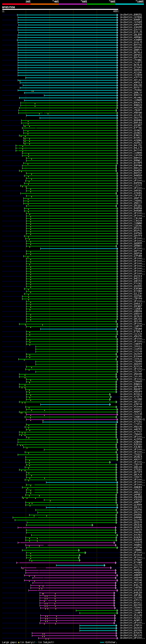Screen dimensions: 146x644
Task: Select label UniRef100_C3KJA4
Action: coord(131,218)
